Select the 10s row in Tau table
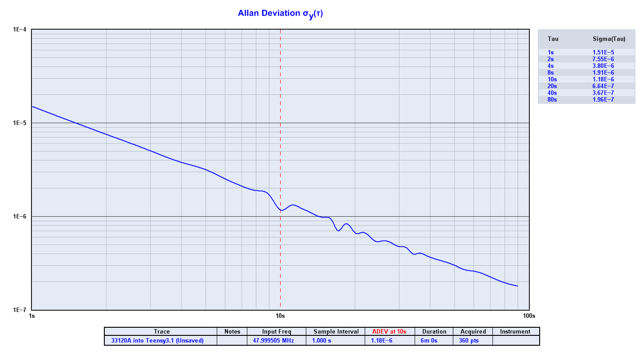The image size is (644, 361). coord(586,79)
